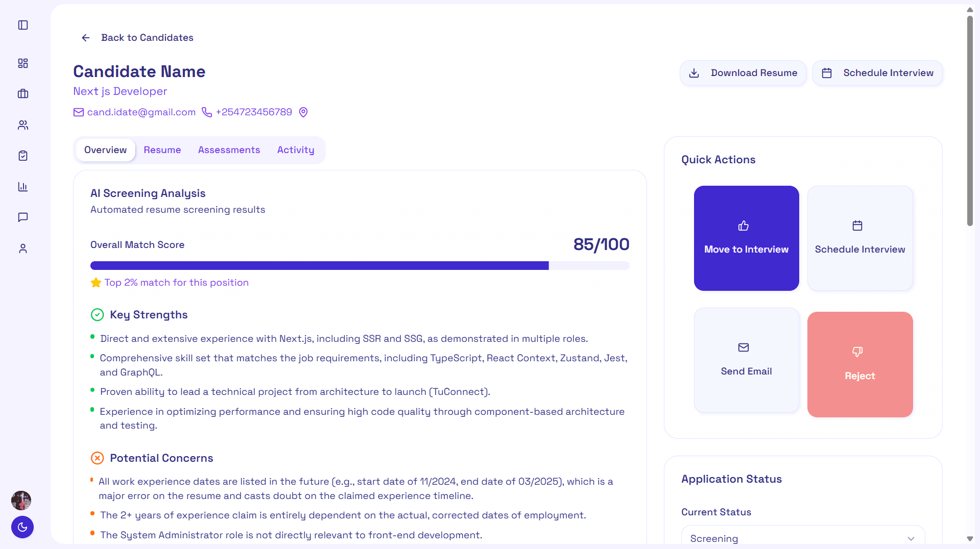980x549 pixels.
Task: Open the Candidates people icon in sidebar
Action: click(22, 125)
